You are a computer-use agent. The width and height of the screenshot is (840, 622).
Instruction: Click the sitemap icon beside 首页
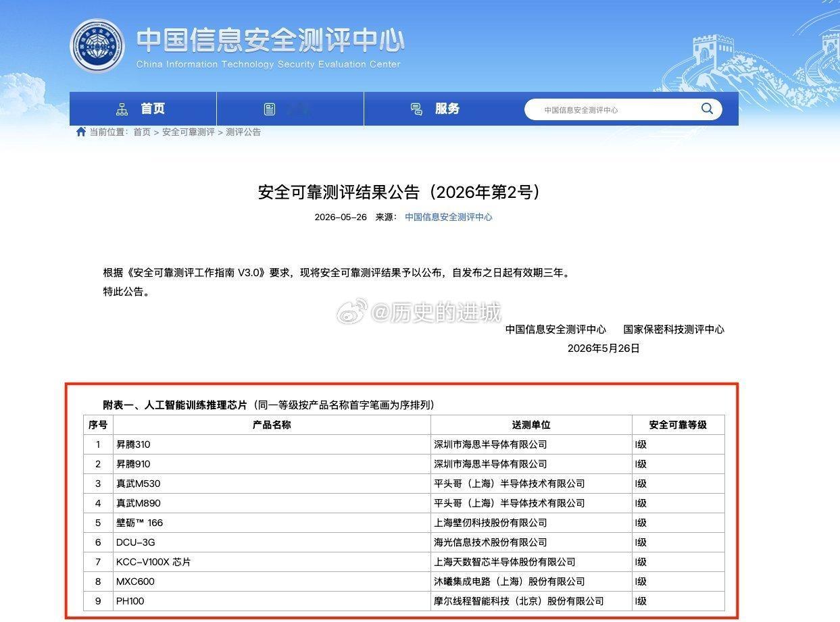[122, 109]
